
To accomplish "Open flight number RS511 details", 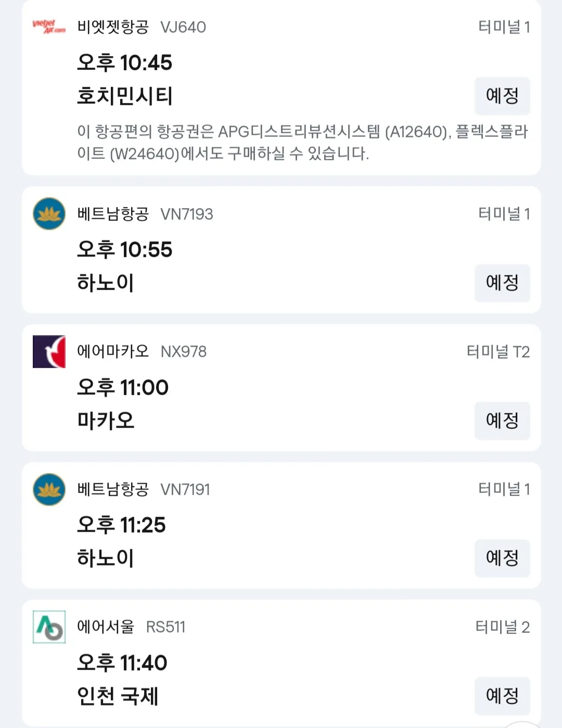I will point(165,627).
